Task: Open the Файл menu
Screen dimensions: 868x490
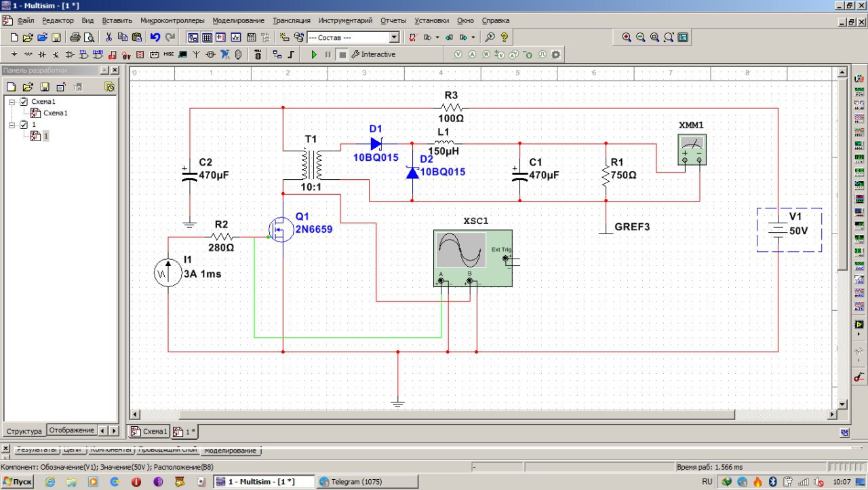Action: pos(26,20)
